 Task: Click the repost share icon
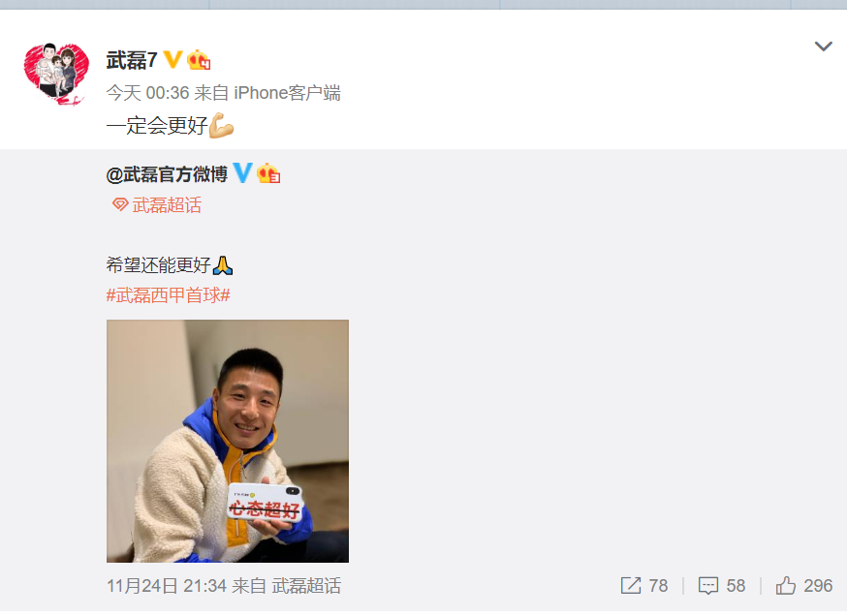coord(630,585)
